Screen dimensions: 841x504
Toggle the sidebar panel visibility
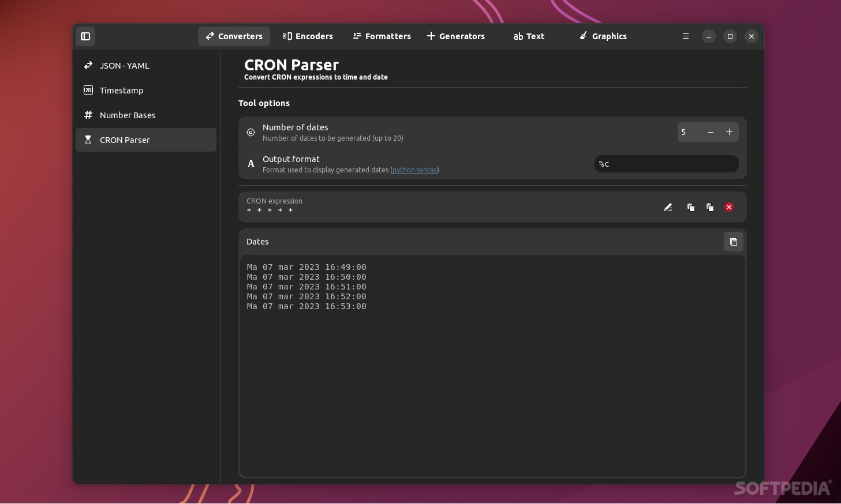coord(85,36)
